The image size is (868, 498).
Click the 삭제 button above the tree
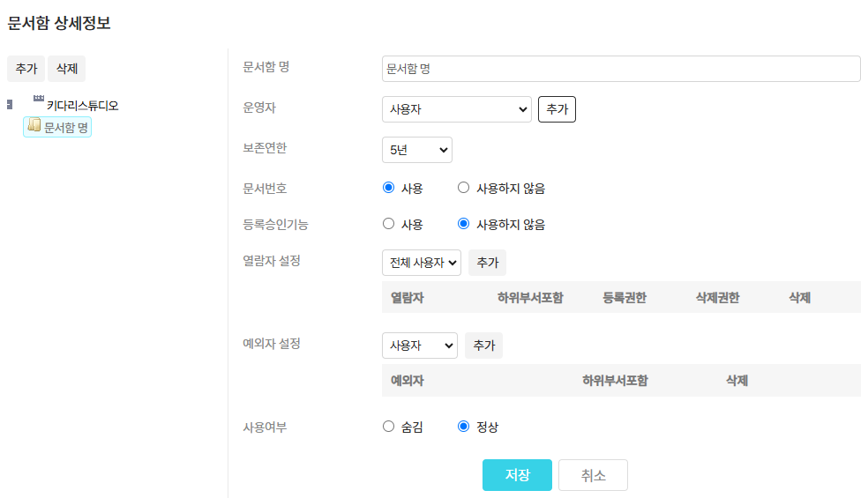tap(66, 69)
